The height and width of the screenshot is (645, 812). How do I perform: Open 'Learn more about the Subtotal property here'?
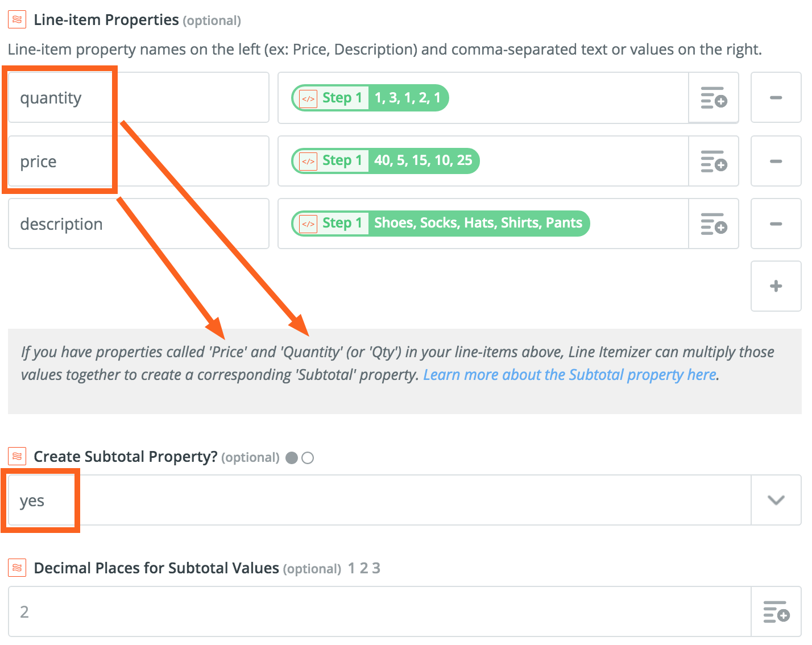click(570, 375)
